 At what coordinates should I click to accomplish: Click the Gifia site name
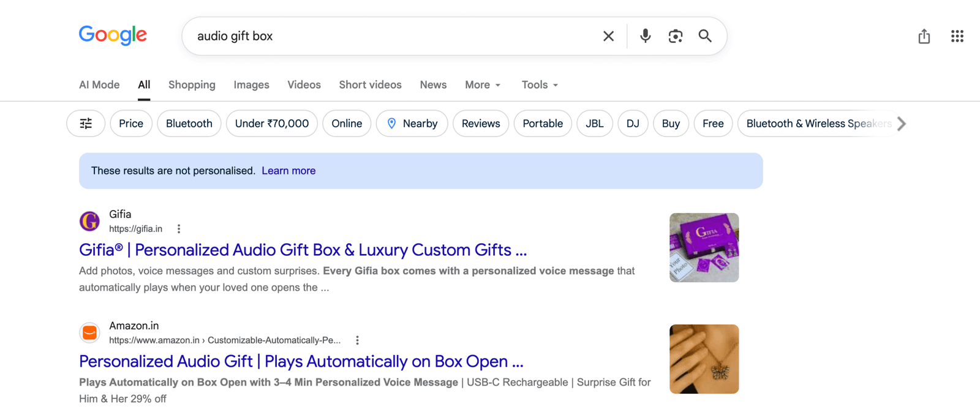120,214
